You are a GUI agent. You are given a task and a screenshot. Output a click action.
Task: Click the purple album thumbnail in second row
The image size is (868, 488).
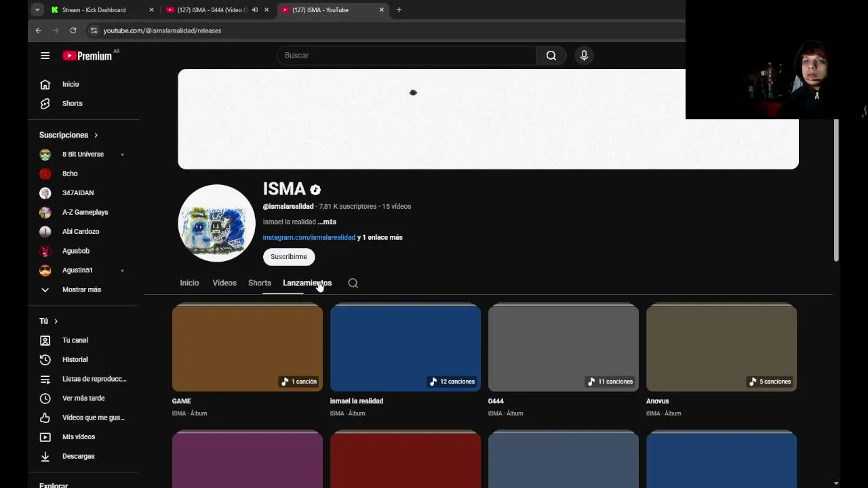click(248, 460)
